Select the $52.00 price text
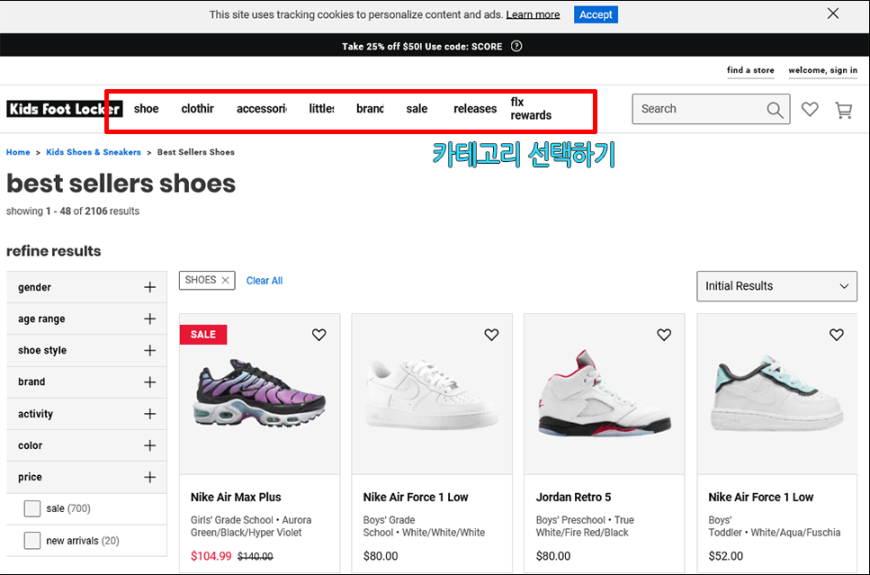This screenshot has height=575, width=870. pyautogui.click(x=726, y=556)
